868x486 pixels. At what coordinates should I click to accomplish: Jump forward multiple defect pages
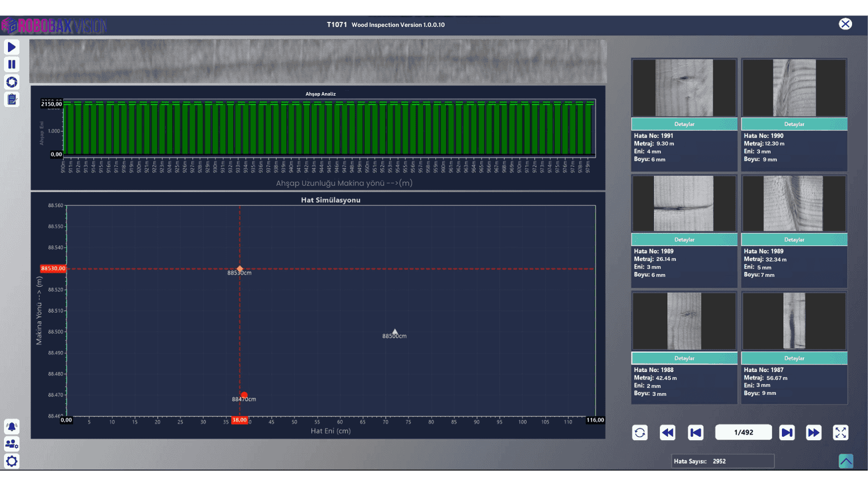814,432
